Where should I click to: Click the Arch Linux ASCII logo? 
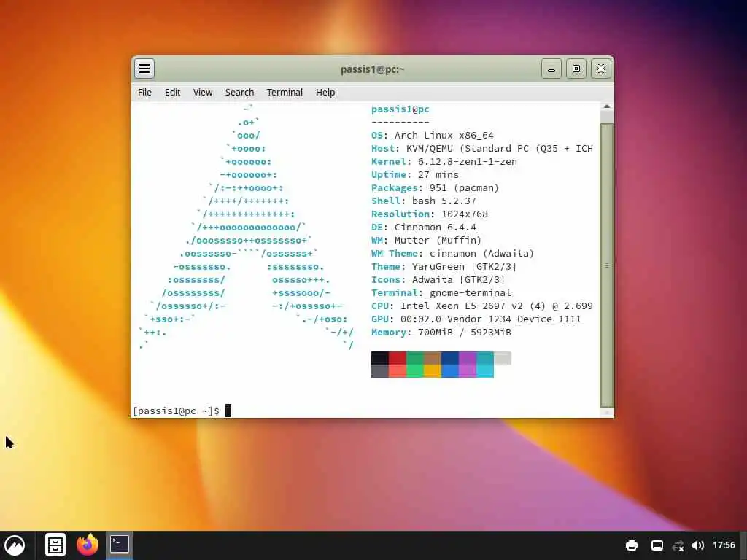click(x=247, y=227)
